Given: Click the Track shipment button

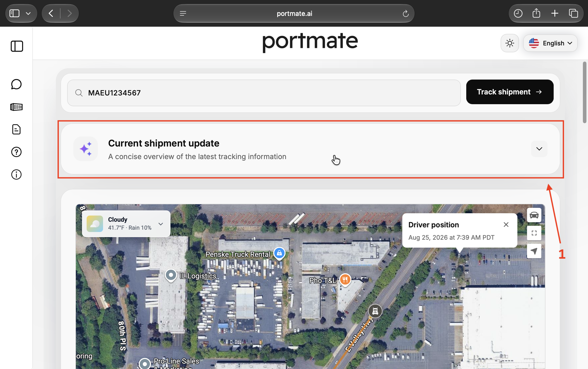Looking at the screenshot, I should tap(510, 92).
